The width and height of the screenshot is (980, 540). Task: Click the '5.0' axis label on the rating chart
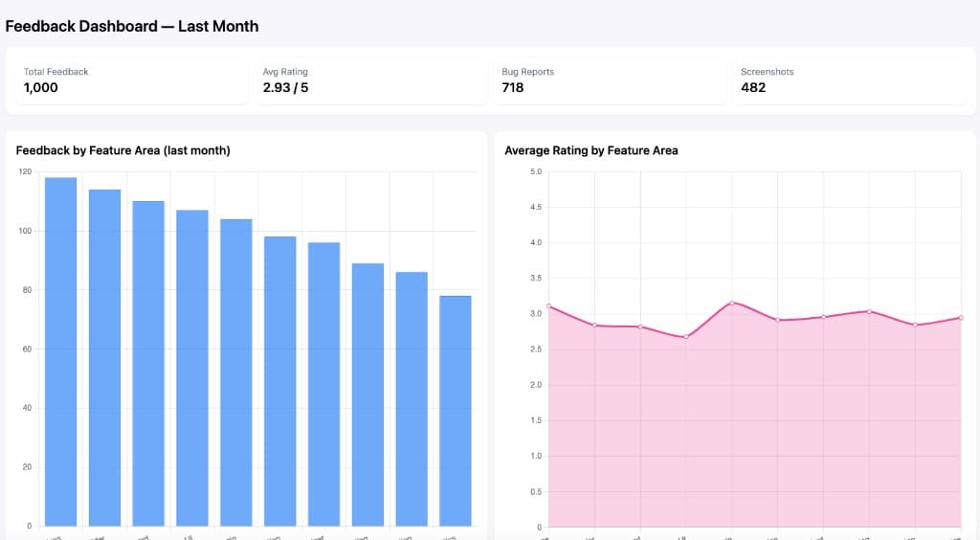pos(536,171)
